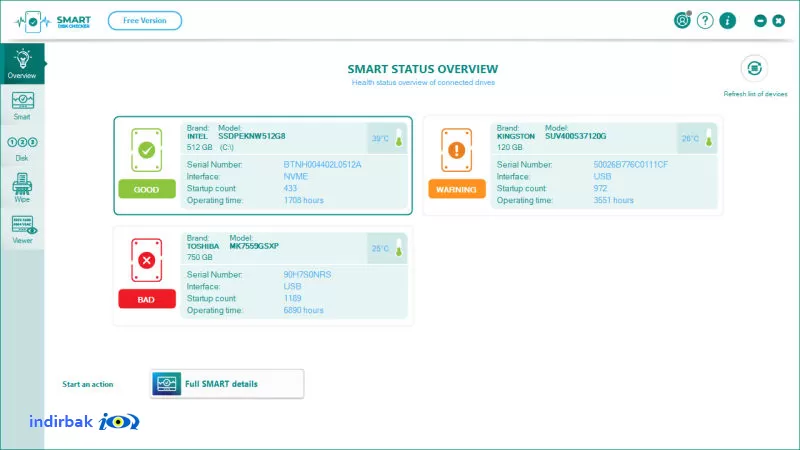Click the Smart Disk Checker logo
The image size is (800, 450).
pos(53,21)
